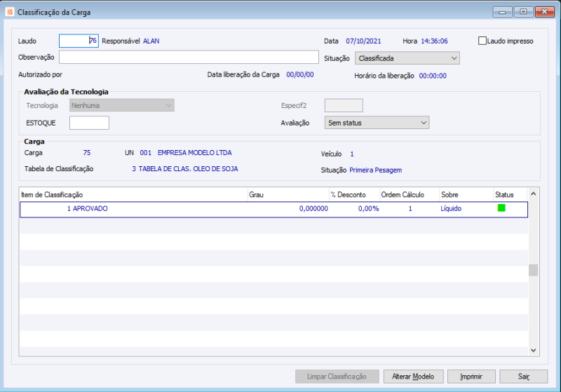Click the Veículo value 1
The width and height of the screenshot is (561, 392).
pos(352,154)
